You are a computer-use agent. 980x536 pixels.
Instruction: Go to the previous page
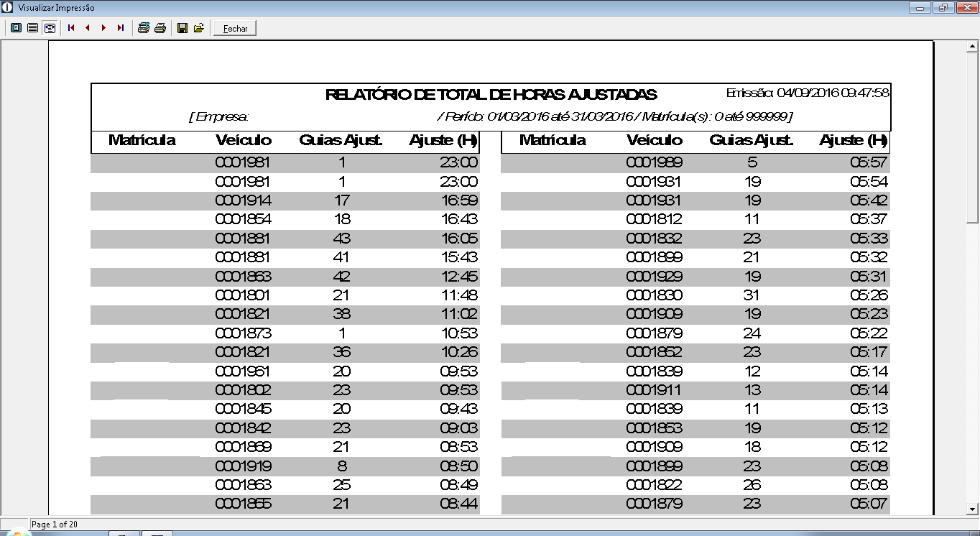tap(88, 28)
